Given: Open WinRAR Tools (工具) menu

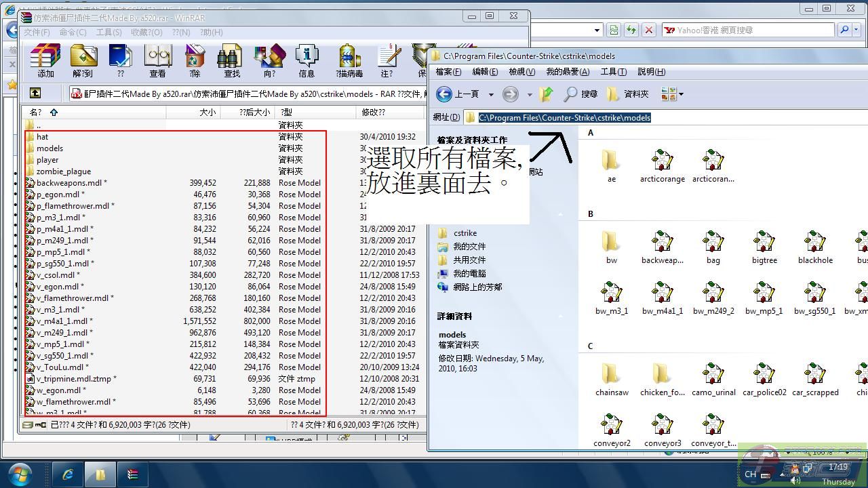Looking at the screenshot, I should (x=108, y=32).
